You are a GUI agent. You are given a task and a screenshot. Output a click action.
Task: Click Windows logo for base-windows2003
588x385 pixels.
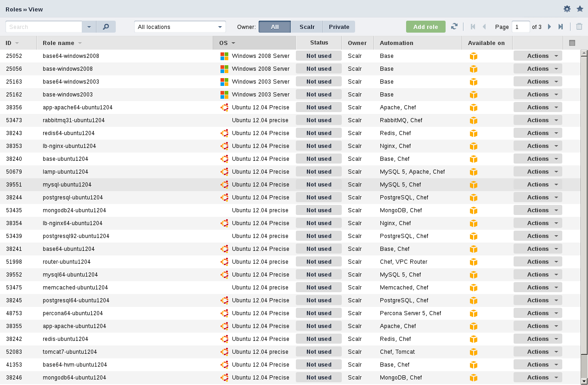[x=224, y=95]
